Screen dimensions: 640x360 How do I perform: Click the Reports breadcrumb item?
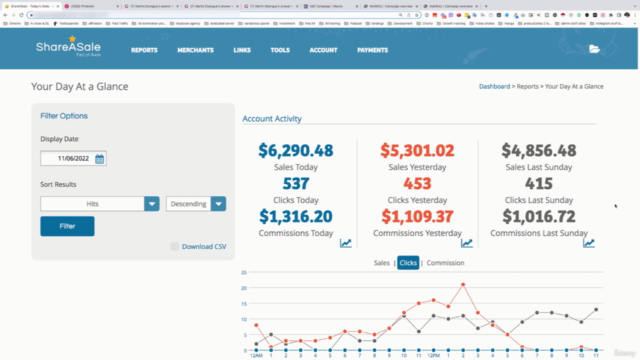527,87
